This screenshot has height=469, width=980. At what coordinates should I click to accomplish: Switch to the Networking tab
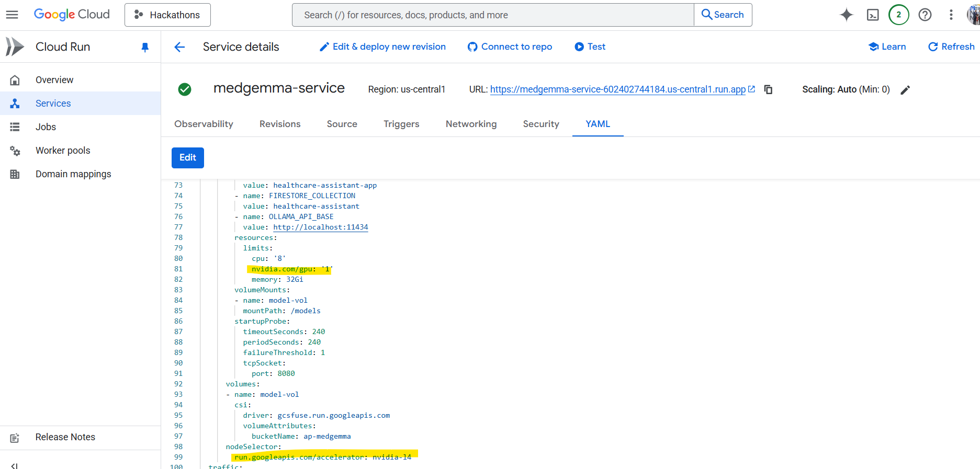(x=471, y=124)
